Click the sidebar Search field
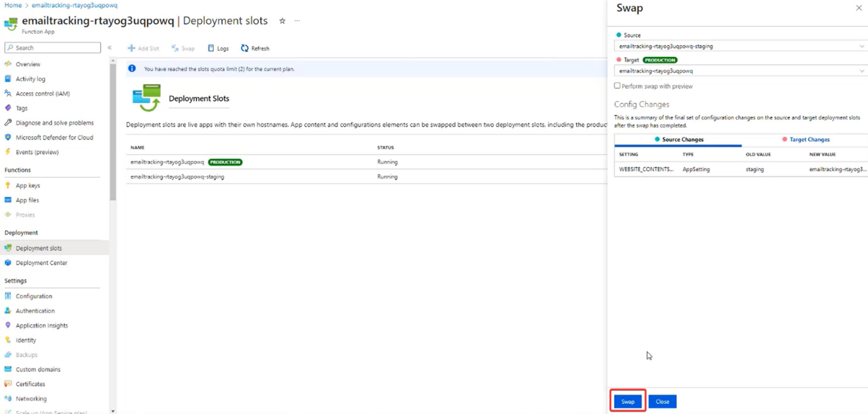Viewport: 868px width, 414px height. 52,48
